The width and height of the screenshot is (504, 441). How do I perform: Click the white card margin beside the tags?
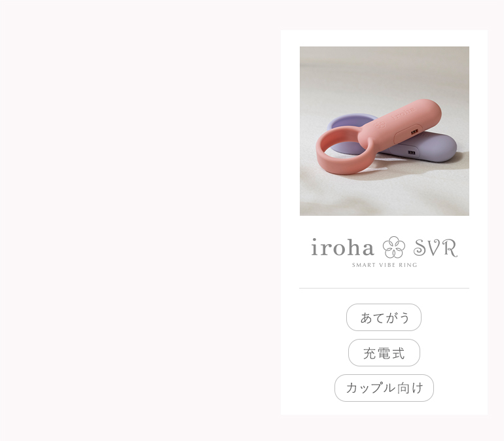click(x=308, y=353)
